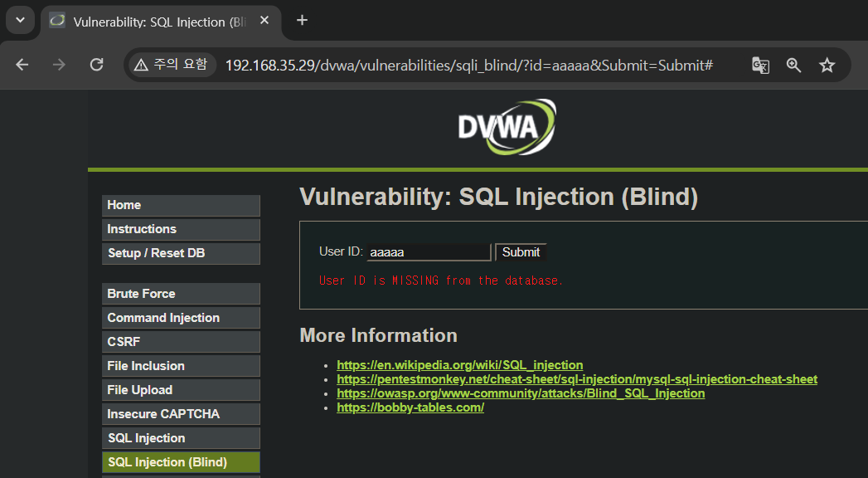Click the not secure warning chip
This screenshot has width=868, height=478.
tap(172, 65)
